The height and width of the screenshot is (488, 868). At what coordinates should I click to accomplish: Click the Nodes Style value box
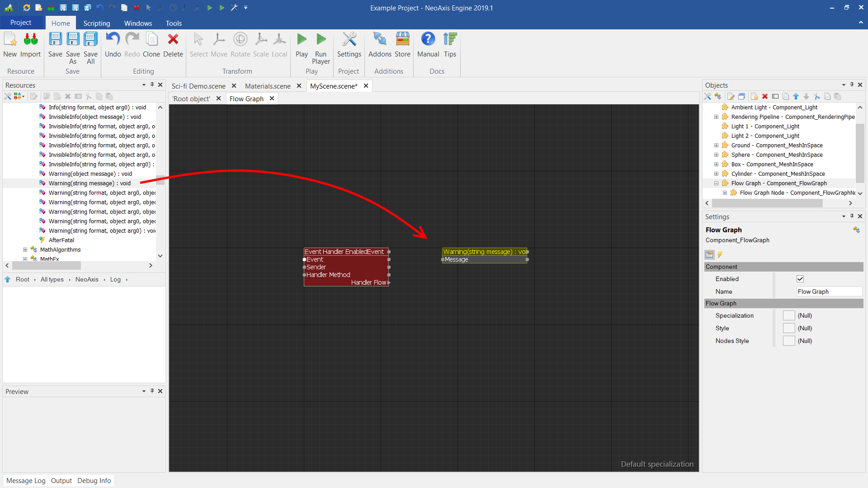coord(789,341)
